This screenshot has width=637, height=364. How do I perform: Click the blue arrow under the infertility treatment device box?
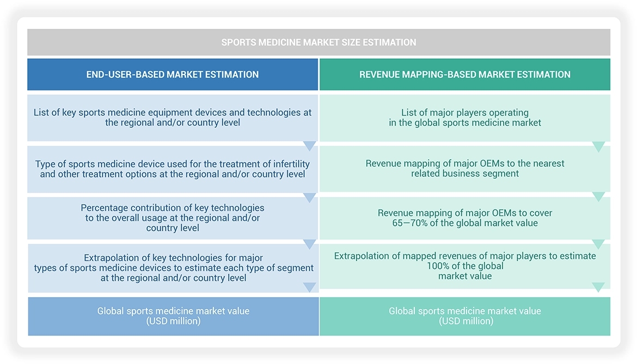click(x=309, y=198)
